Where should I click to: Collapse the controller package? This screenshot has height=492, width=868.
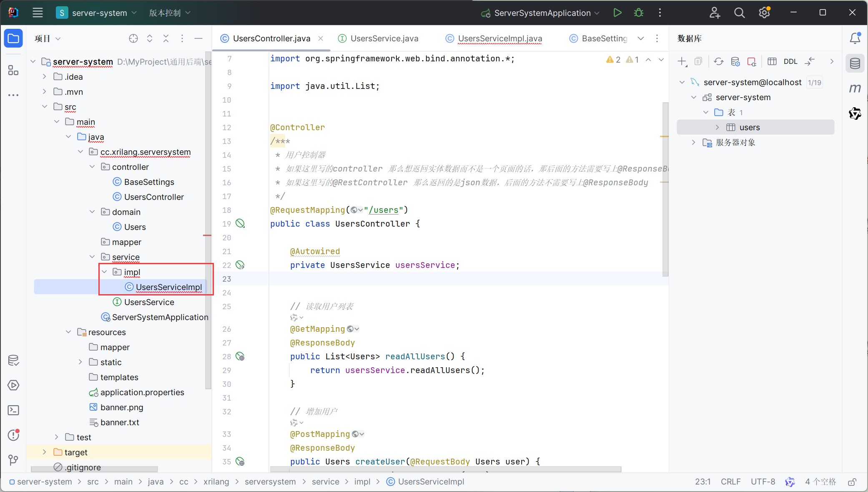(x=92, y=167)
